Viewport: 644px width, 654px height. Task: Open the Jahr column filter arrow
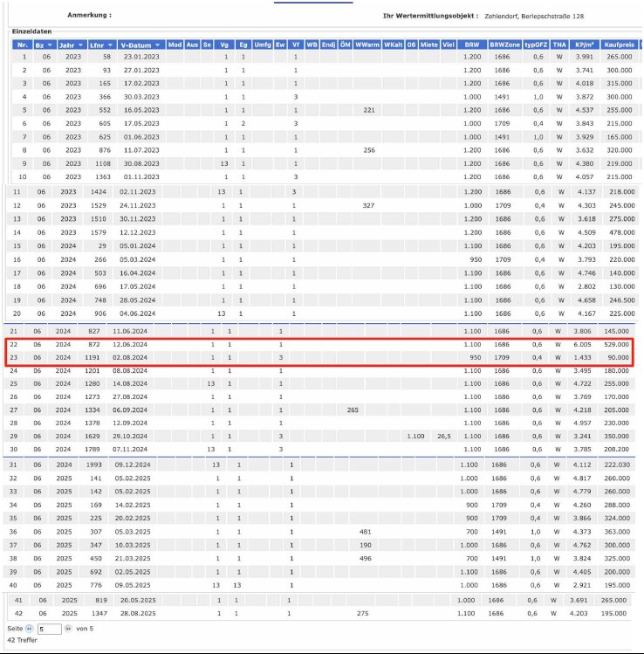click(x=81, y=45)
